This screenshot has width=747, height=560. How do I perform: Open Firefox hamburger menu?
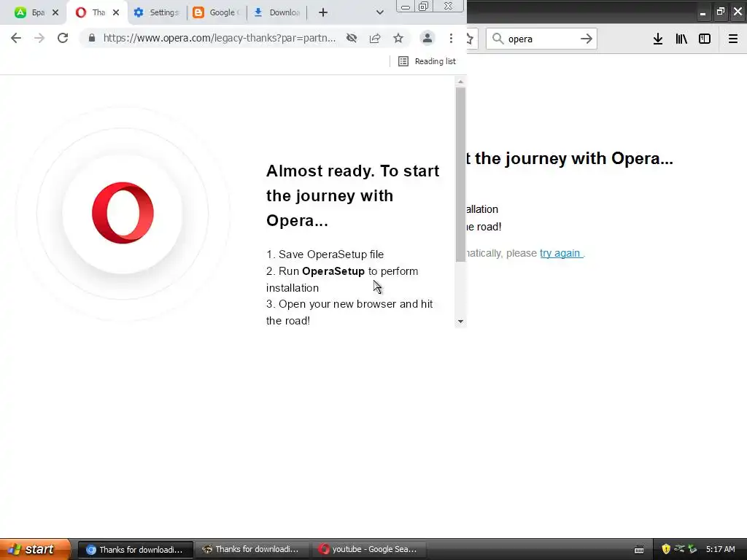point(732,39)
